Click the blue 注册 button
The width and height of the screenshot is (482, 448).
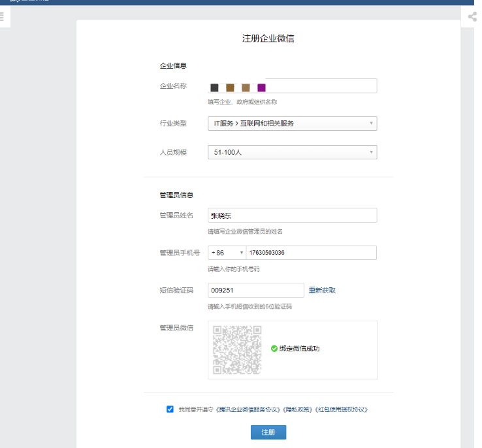point(268,432)
